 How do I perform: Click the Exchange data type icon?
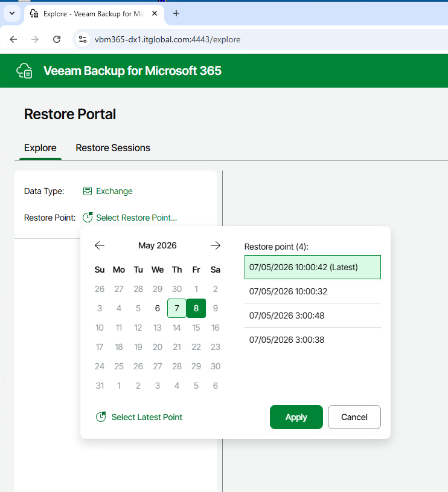(88, 191)
